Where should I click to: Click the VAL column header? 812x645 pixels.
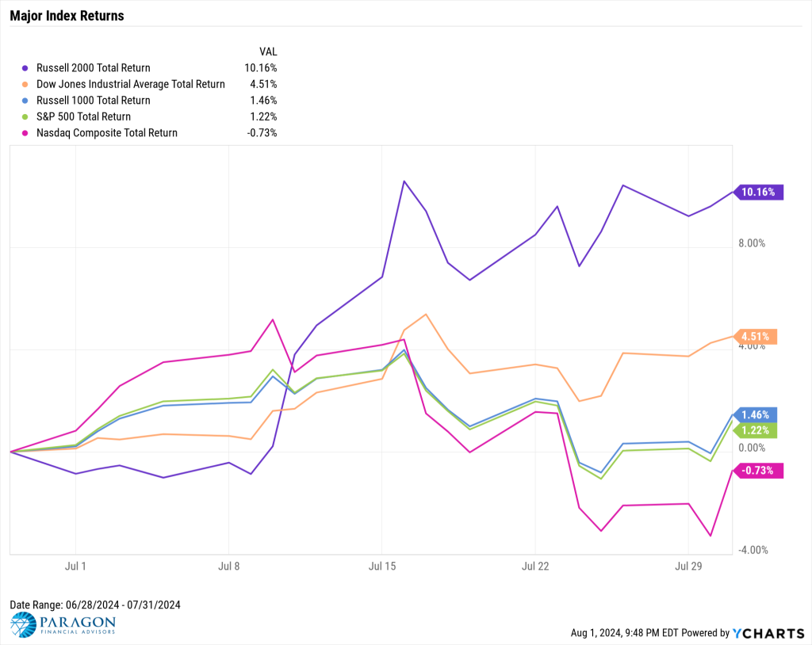click(x=268, y=52)
